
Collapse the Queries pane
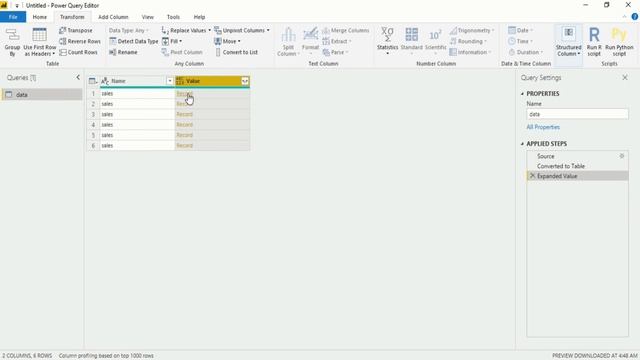click(x=78, y=77)
